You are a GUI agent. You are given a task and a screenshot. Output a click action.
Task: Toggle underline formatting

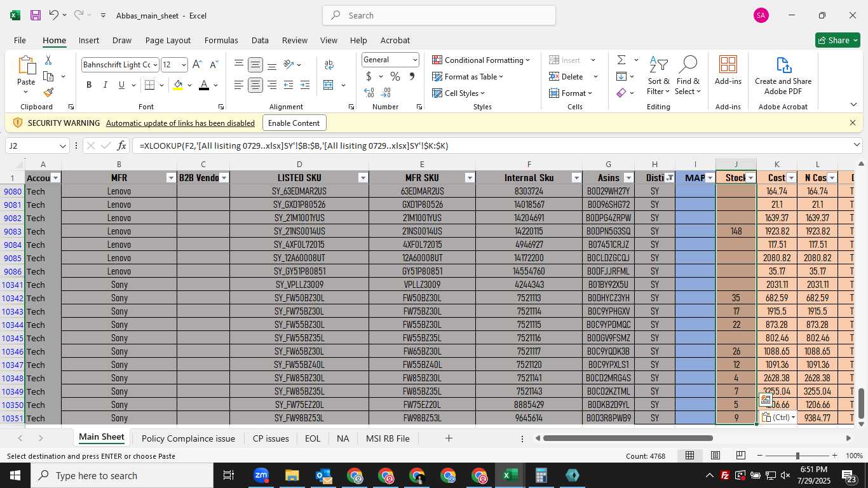point(121,85)
